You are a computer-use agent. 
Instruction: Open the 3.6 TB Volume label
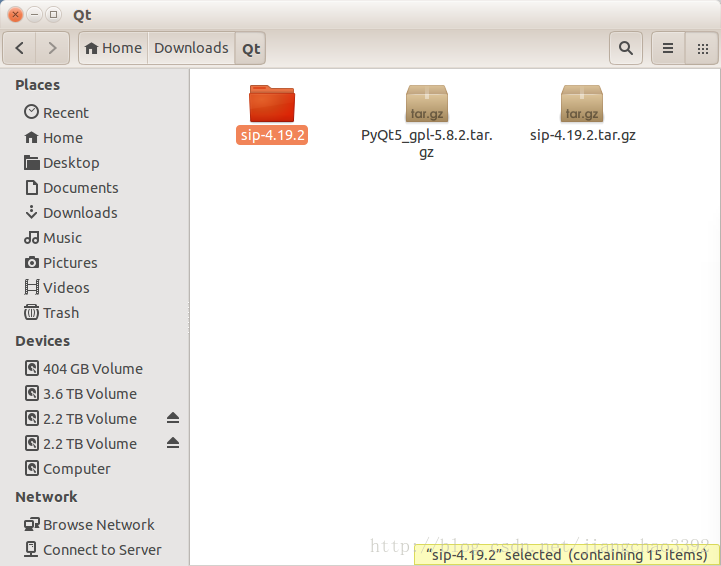[x=90, y=394]
